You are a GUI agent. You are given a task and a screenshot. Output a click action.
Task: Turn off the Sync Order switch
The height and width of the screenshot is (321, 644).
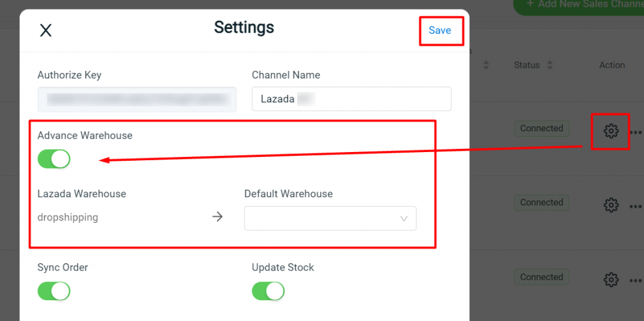[54, 291]
